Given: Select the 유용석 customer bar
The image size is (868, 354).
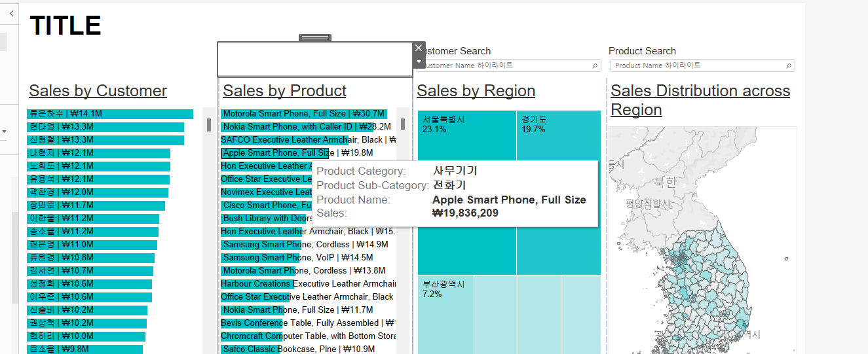Looking at the screenshot, I should click(98, 179).
